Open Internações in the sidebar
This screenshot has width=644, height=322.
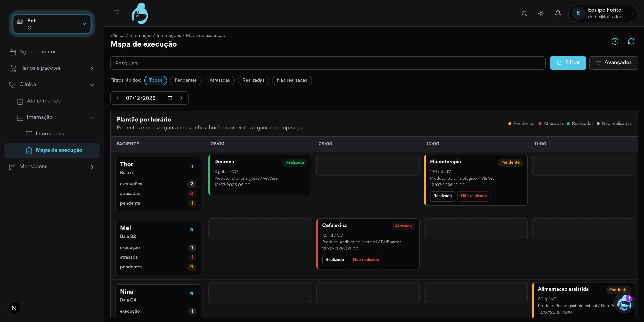[52, 134]
